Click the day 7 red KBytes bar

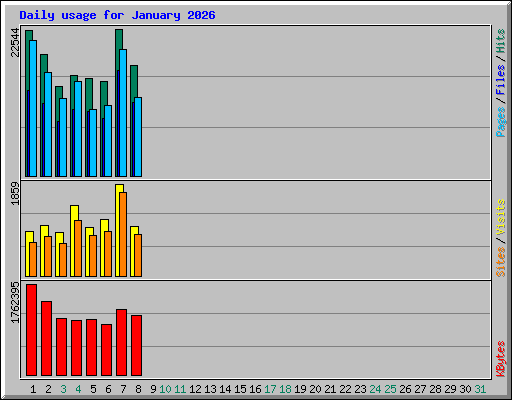point(121,342)
